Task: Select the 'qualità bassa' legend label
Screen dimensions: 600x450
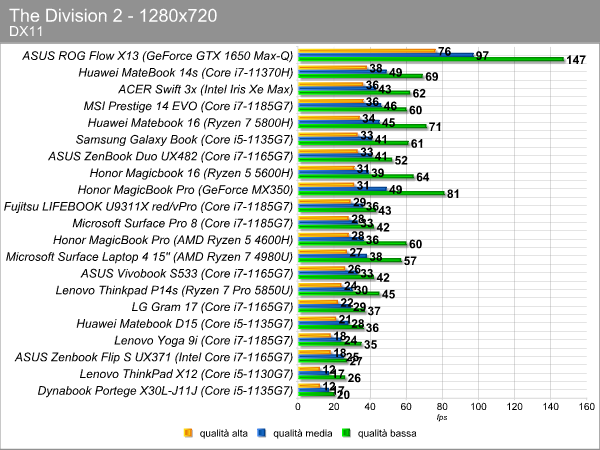Action: pos(387,433)
